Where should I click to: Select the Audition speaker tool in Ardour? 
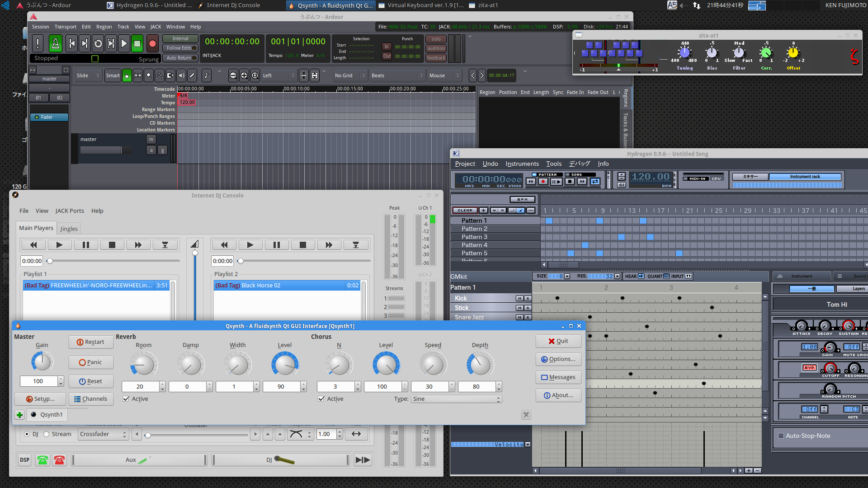coord(181,75)
